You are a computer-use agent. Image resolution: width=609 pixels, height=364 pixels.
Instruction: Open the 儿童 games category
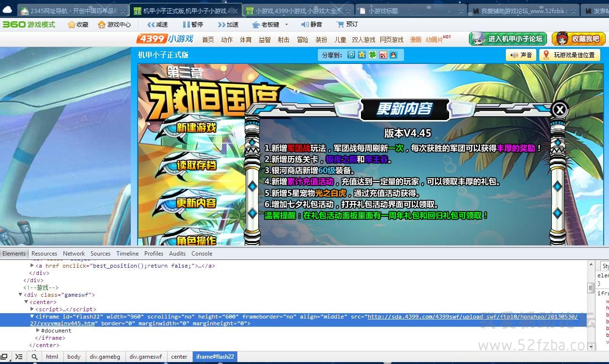tap(340, 40)
